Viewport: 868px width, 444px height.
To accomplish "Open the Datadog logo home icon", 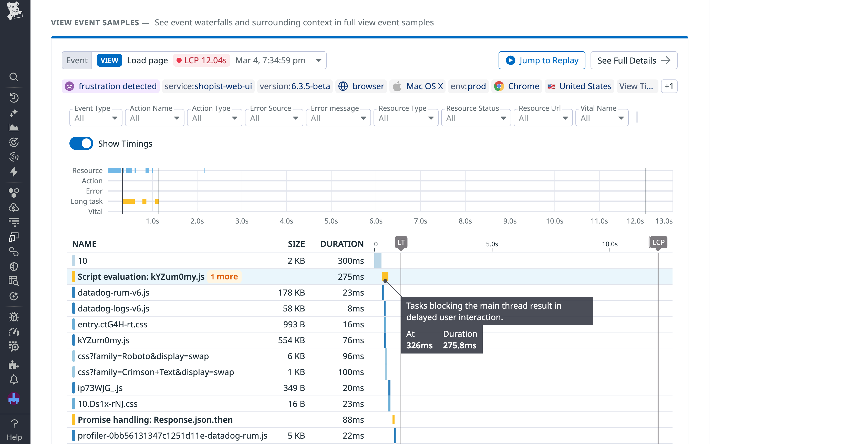I will tap(14, 11).
